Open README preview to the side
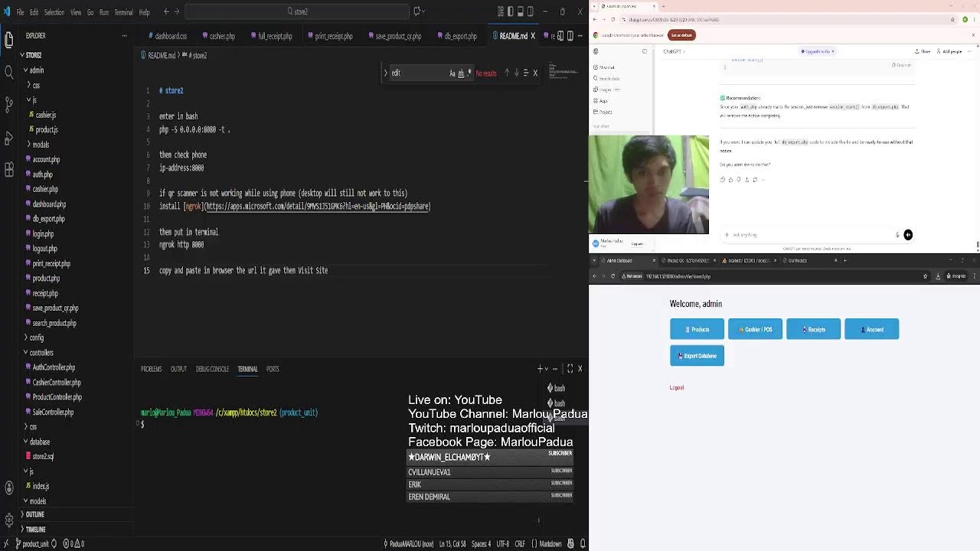This screenshot has width=980, height=551. (560, 36)
